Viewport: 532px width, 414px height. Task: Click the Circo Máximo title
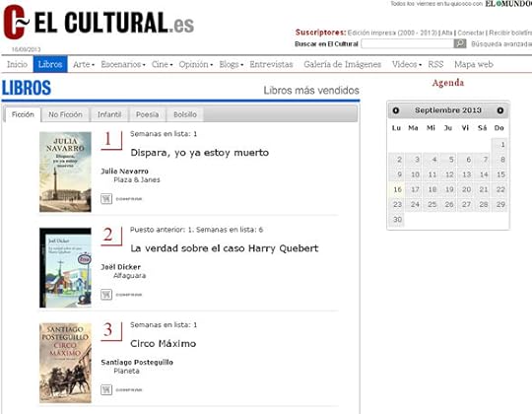[164, 343]
